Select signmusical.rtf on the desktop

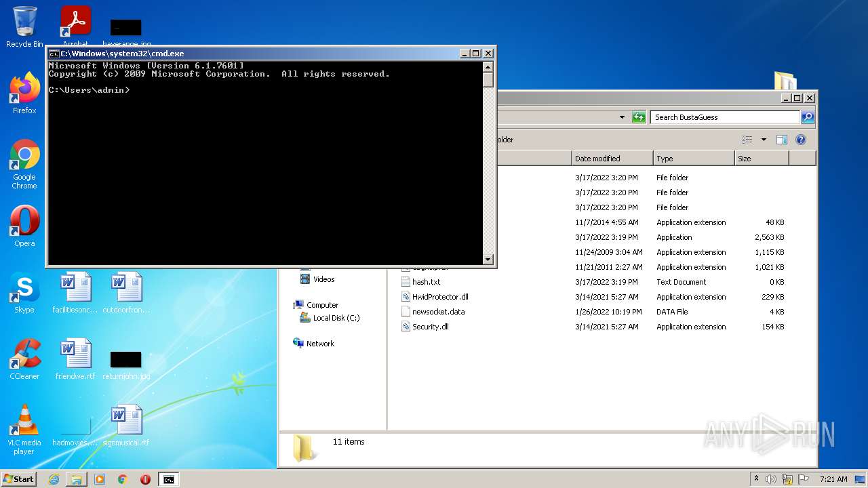tap(126, 426)
